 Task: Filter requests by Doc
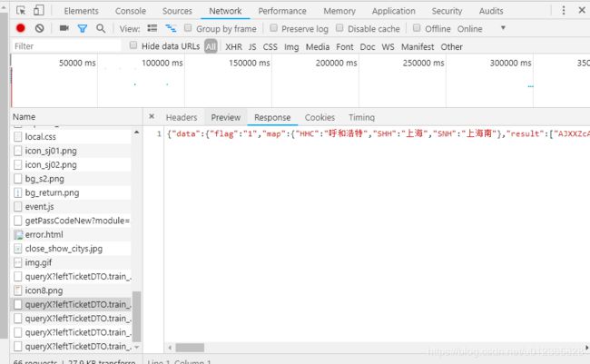[368, 46]
